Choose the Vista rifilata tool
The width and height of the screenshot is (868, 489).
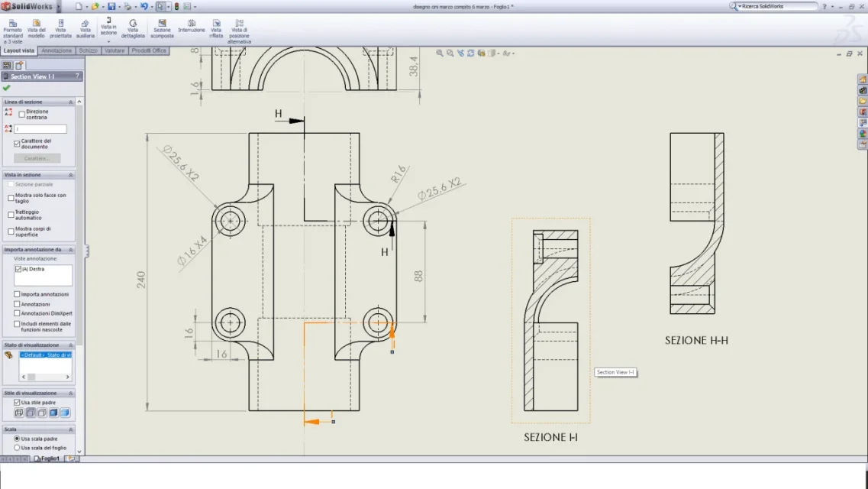217,29
